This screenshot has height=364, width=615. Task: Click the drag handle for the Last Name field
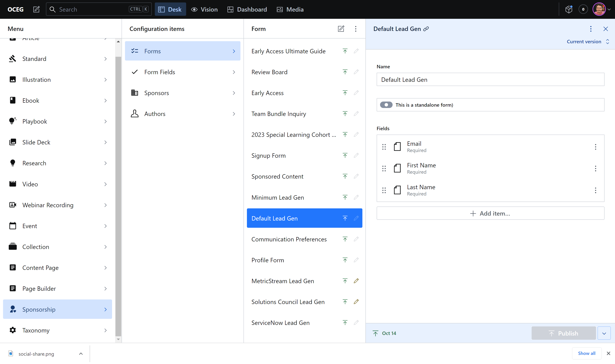tap(384, 190)
